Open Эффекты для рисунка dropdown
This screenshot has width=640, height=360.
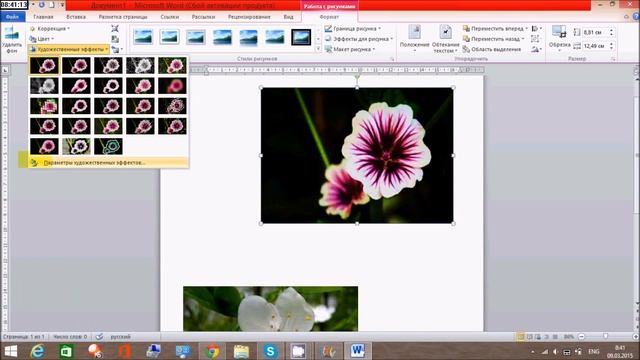358,39
